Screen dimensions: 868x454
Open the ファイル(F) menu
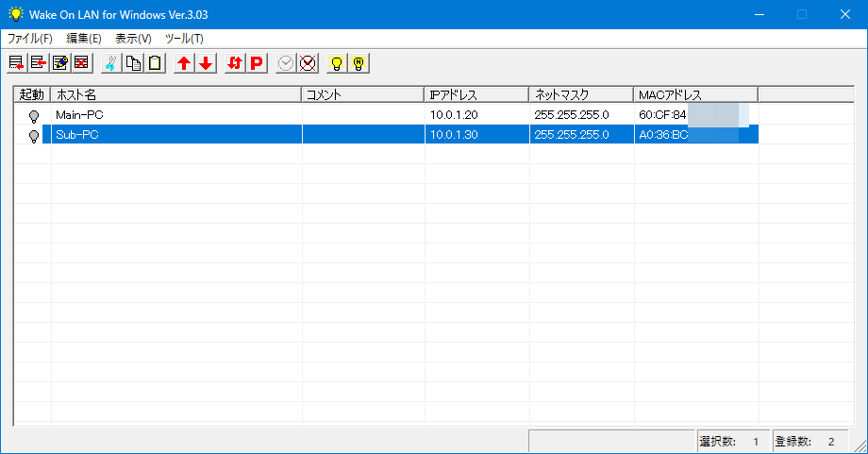coord(30,39)
